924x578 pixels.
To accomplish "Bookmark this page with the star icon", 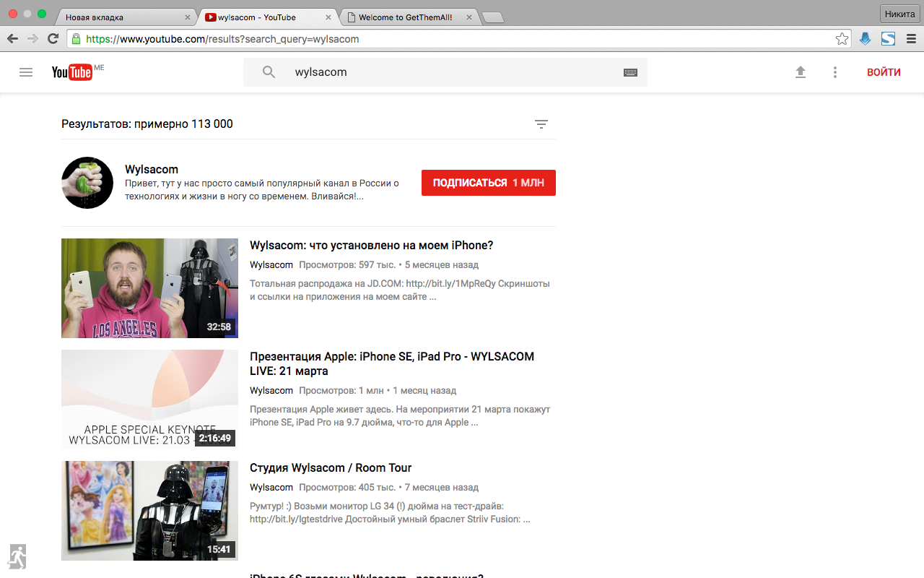I will tap(842, 39).
